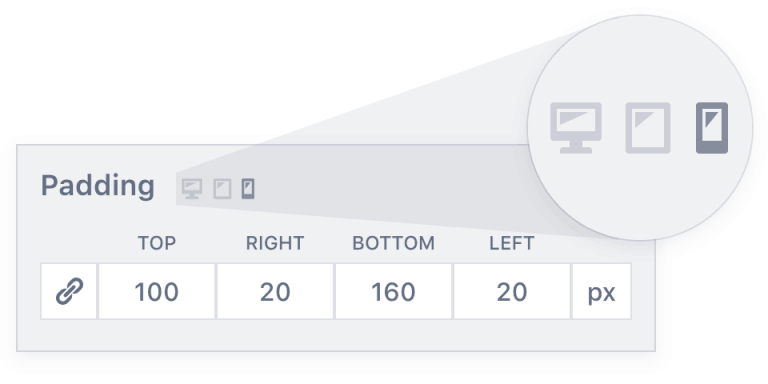Screen dimensions: 768x384
Task: Select the small desktop device icon beside Padding
Action: (192, 189)
